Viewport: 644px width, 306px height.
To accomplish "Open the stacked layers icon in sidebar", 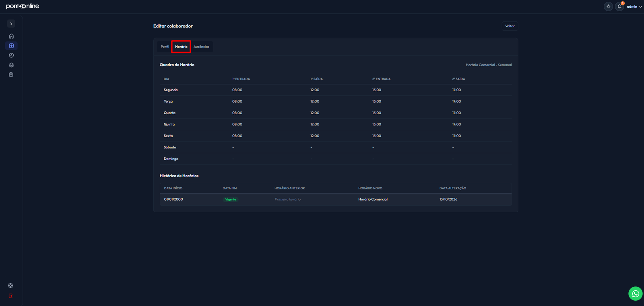I will (11, 65).
